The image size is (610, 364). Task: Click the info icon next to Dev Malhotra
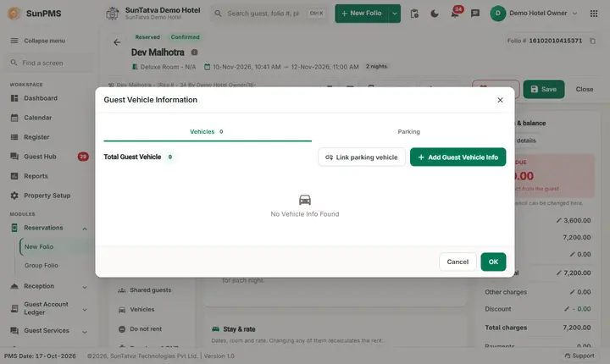(x=195, y=52)
